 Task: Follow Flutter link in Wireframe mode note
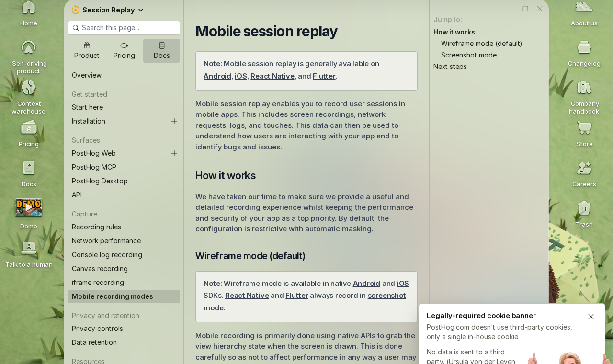[x=297, y=296]
